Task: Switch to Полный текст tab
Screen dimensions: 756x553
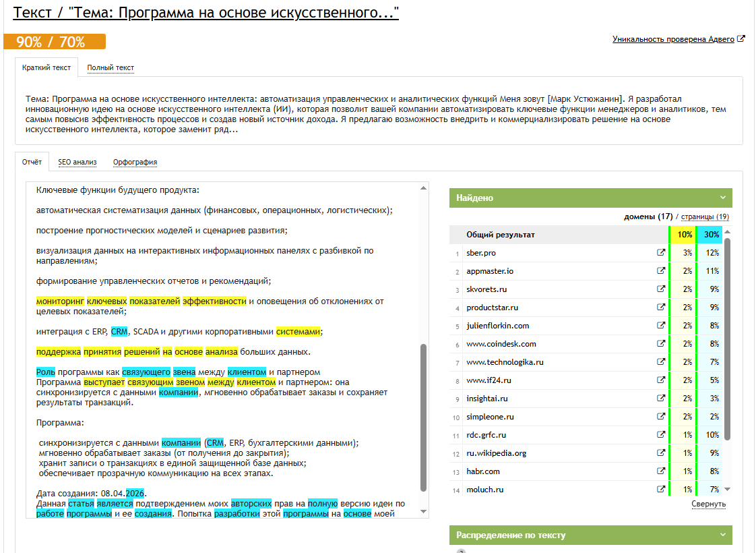Action: click(111, 67)
